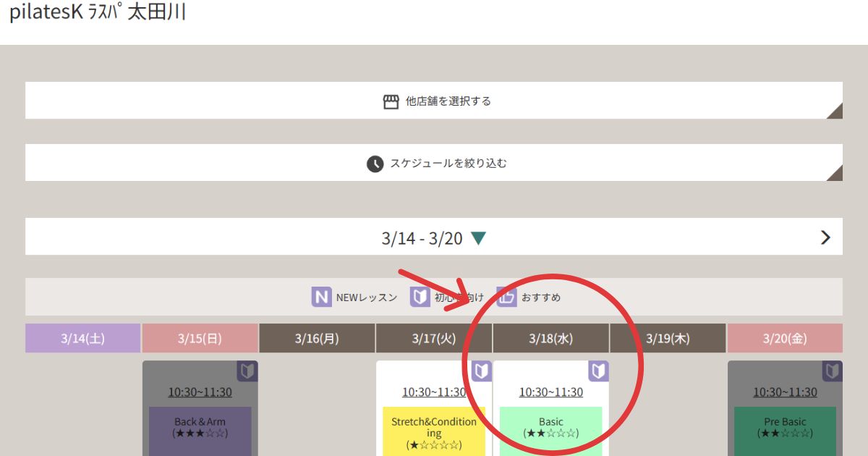Screen dimensions: 868x456
Task: Click the おすすめ thumbs-up legend icon
Action: (x=507, y=297)
